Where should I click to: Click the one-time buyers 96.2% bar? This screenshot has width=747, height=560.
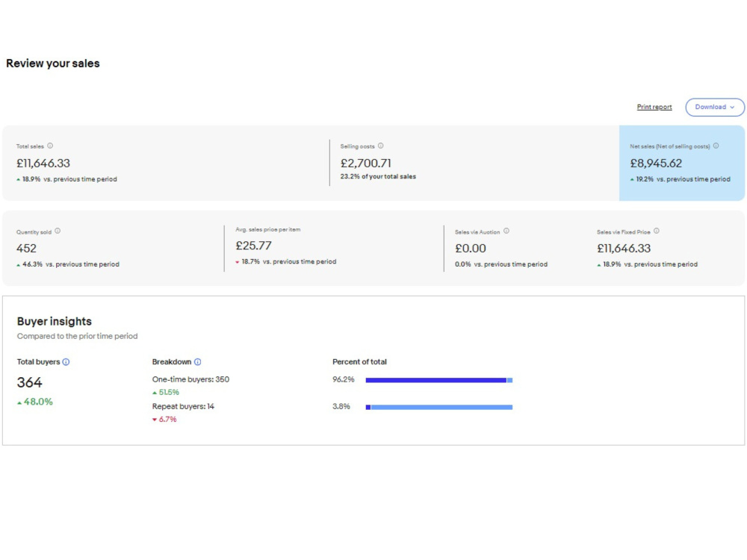click(438, 380)
